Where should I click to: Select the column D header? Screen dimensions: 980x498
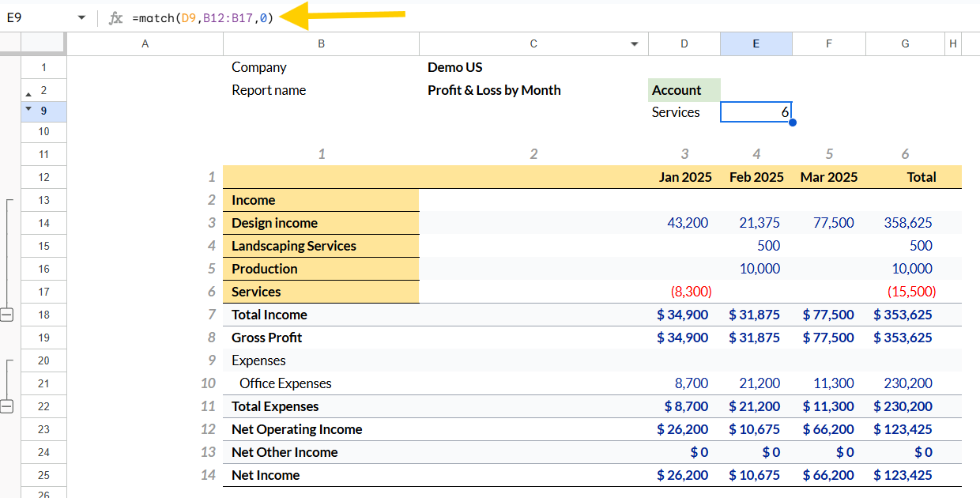point(684,44)
